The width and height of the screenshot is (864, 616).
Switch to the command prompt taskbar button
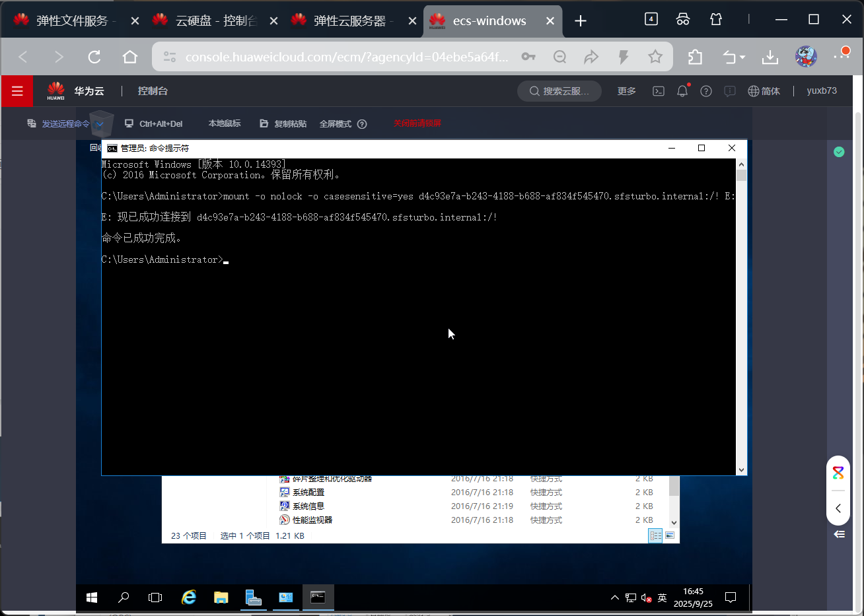pyautogui.click(x=318, y=598)
